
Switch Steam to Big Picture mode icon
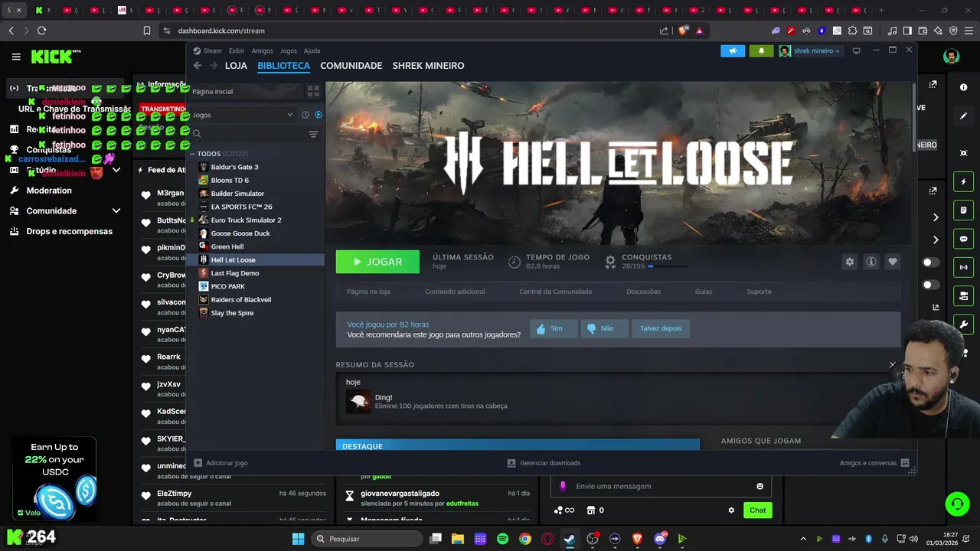856,51
